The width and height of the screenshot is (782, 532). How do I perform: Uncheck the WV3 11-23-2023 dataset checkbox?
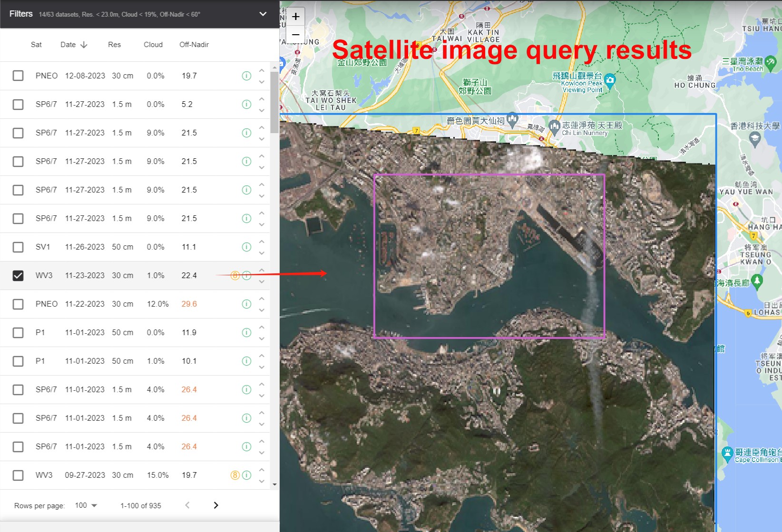pos(18,276)
